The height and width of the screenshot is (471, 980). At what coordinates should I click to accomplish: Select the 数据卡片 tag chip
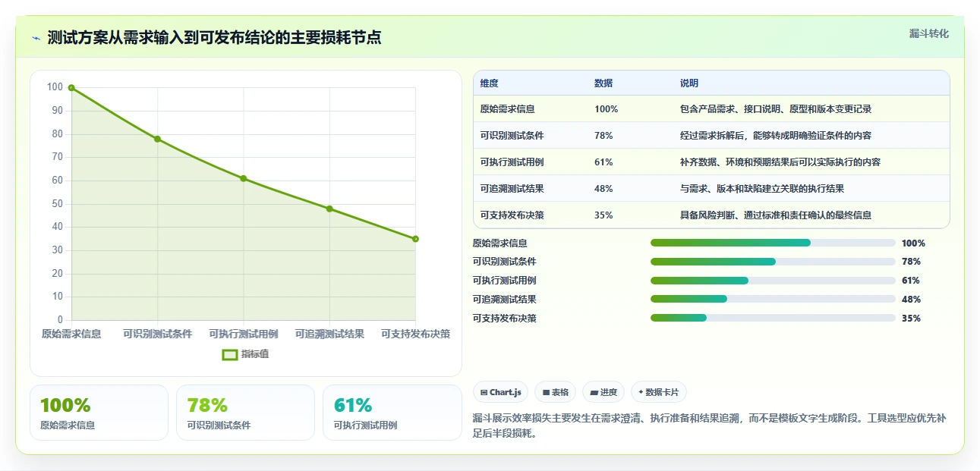tap(659, 392)
